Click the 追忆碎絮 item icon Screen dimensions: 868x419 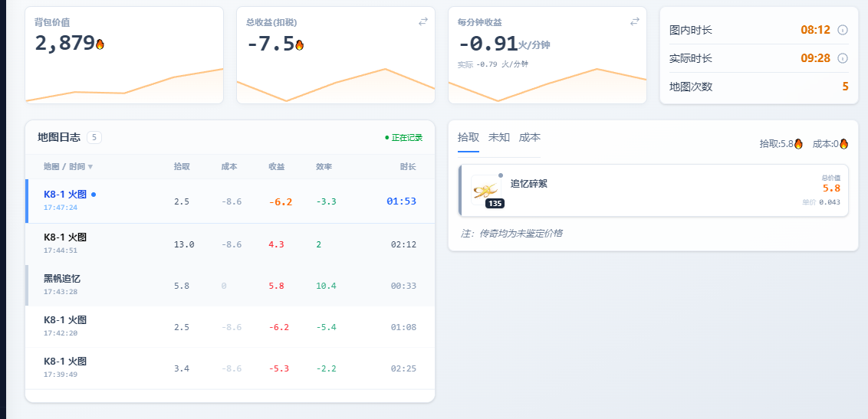point(485,190)
